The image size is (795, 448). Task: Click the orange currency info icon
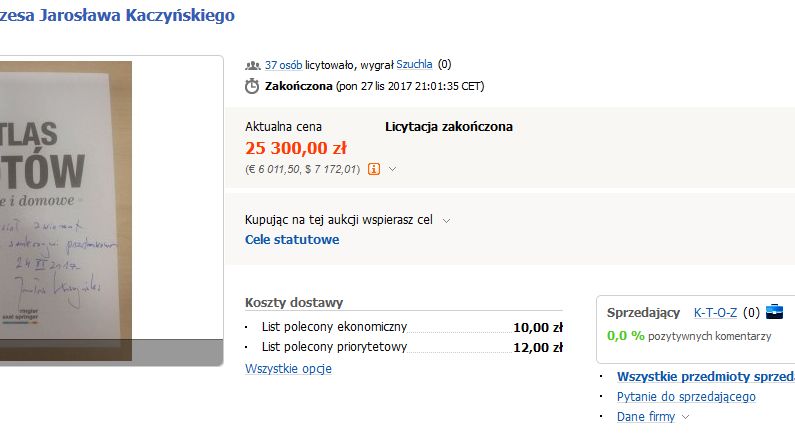point(374,169)
